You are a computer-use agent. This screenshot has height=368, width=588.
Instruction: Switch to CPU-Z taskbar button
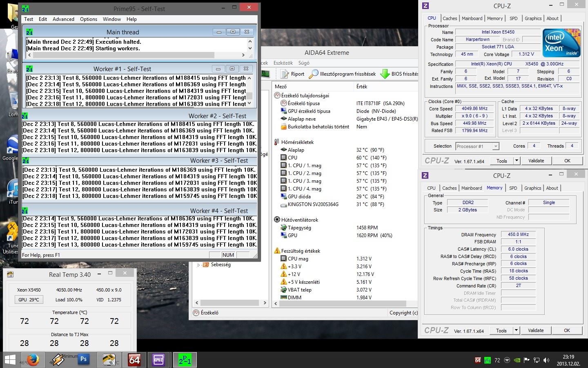(x=158, y=360)
